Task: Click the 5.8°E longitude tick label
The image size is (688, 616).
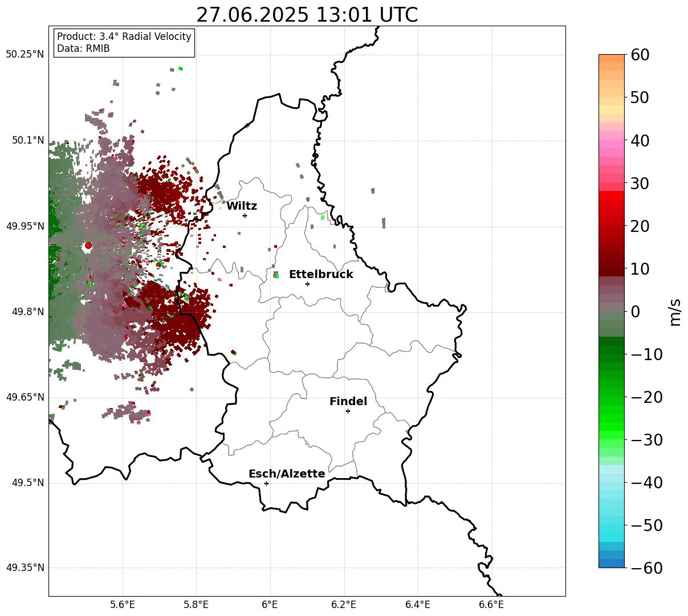Action: pyautogui.click(x=196, y=605)
